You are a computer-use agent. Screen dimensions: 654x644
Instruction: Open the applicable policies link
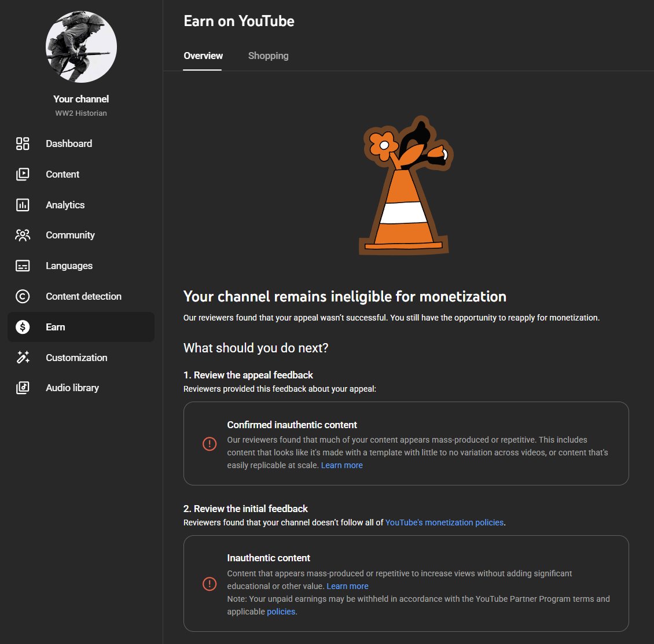click(x=281, y=612)
